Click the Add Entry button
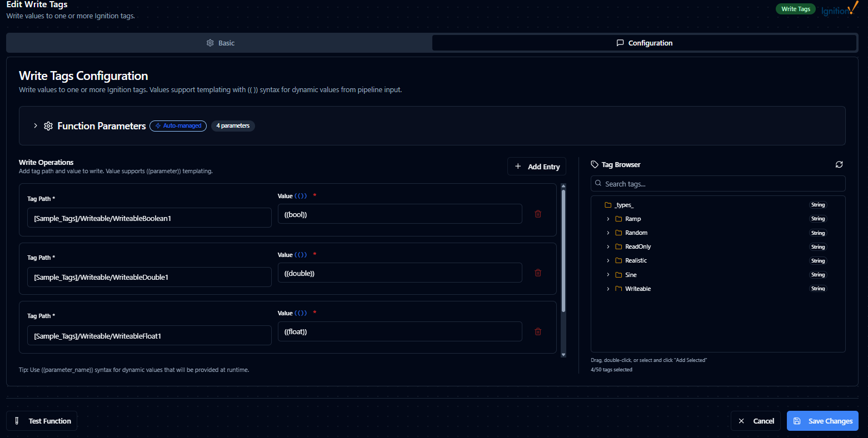The width and height of the screenshot is (868, 438). tap(537, 167)
